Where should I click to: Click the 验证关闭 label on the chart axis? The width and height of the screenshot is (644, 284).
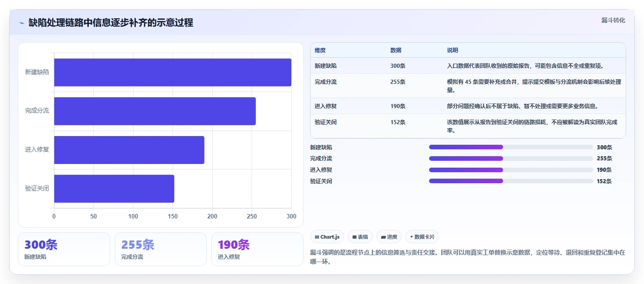click(37, 188)
